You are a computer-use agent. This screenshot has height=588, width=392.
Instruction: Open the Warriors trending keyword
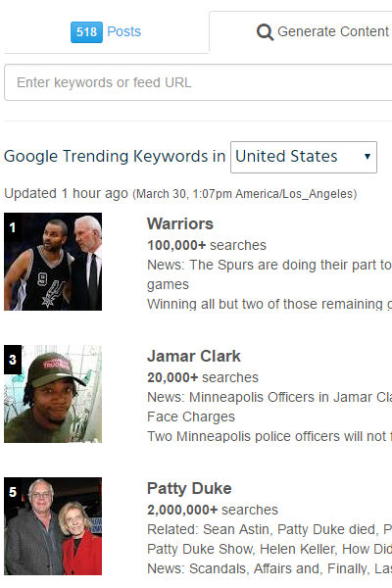pyautogui.click(x=180, y=223)
